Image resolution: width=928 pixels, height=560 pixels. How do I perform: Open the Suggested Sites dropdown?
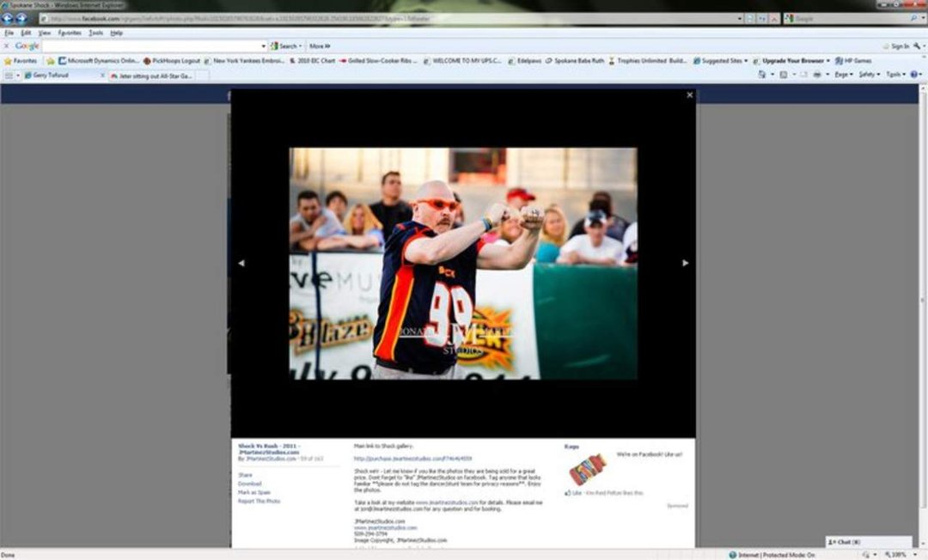pyautogui.click(x=720, y=61)
